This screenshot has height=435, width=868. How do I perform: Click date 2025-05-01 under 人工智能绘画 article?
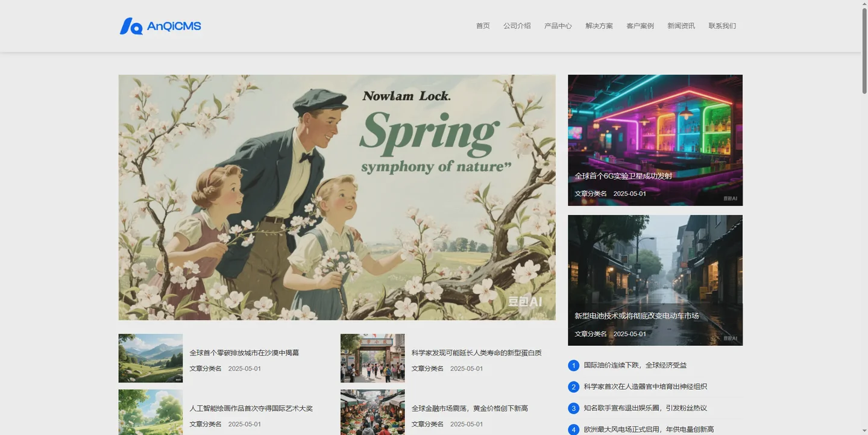click(245, 424)
